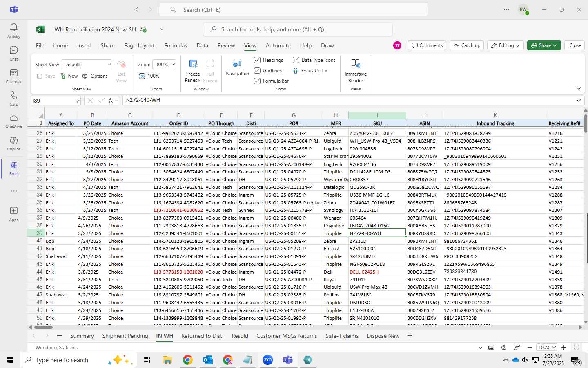
Task: Click the Close button for the workbook
Action: point(575,45)
